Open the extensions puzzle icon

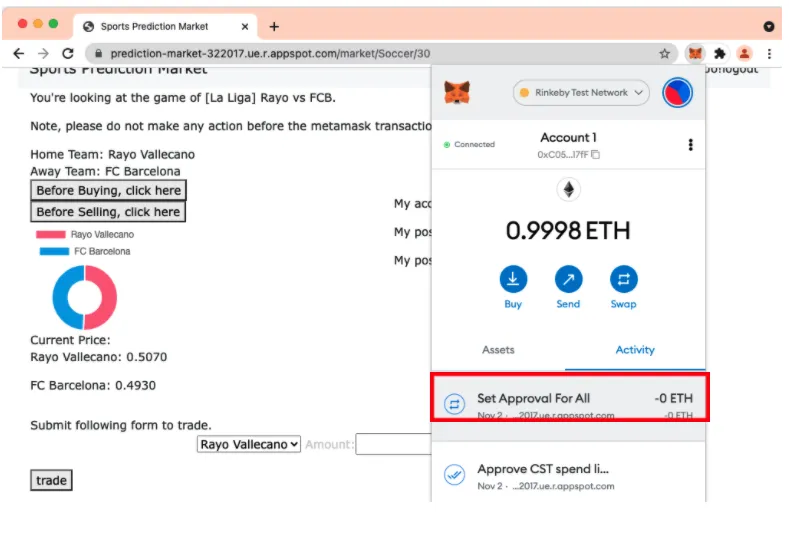pyautogui.click(x=720, y=53)
